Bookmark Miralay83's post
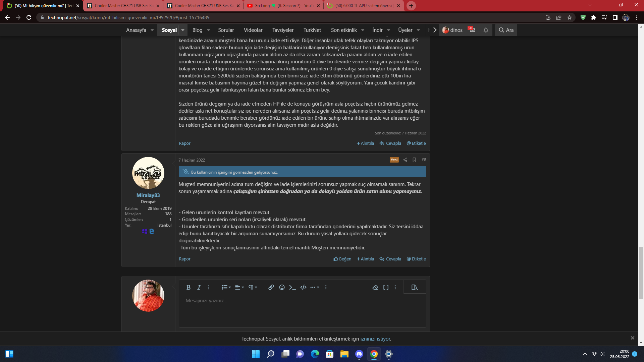The width and height of the screenshot is (644, 362). point(414,160)
